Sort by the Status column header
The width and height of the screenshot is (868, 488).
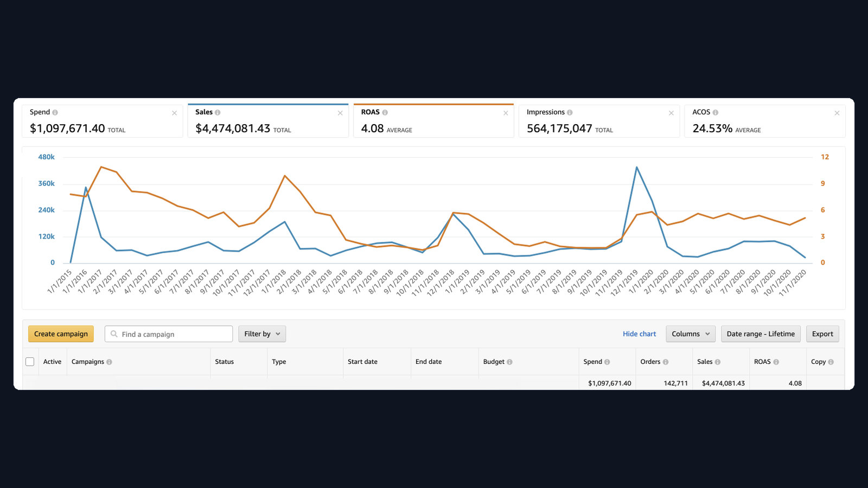224,362
